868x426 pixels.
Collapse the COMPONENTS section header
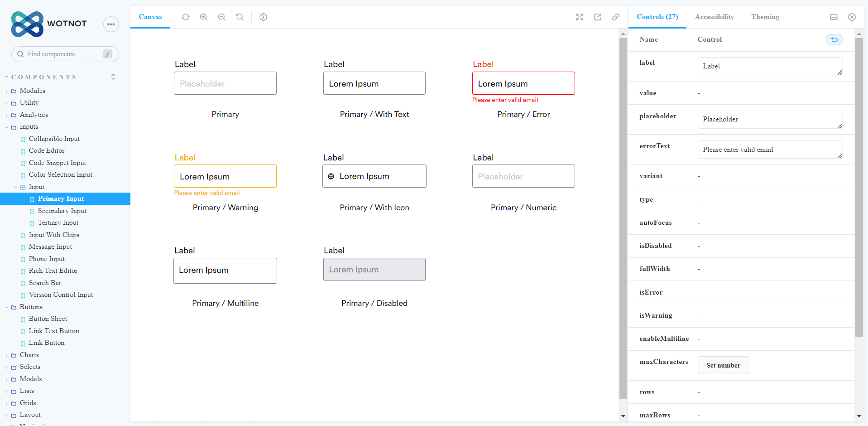43,77
